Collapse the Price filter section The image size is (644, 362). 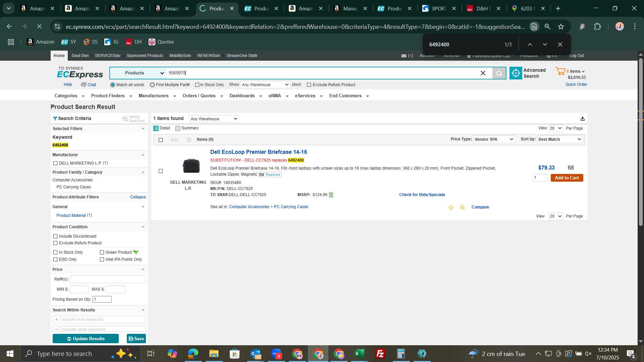click(x=143, y=269)
